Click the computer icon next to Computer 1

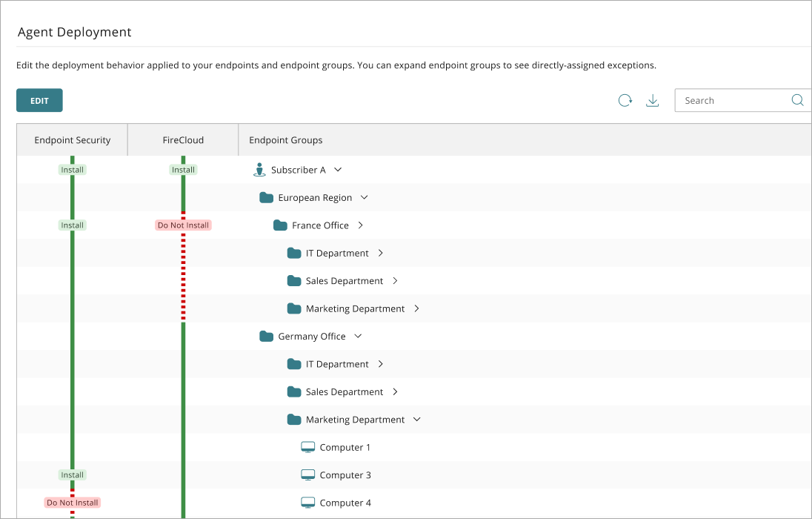point(307,446)
